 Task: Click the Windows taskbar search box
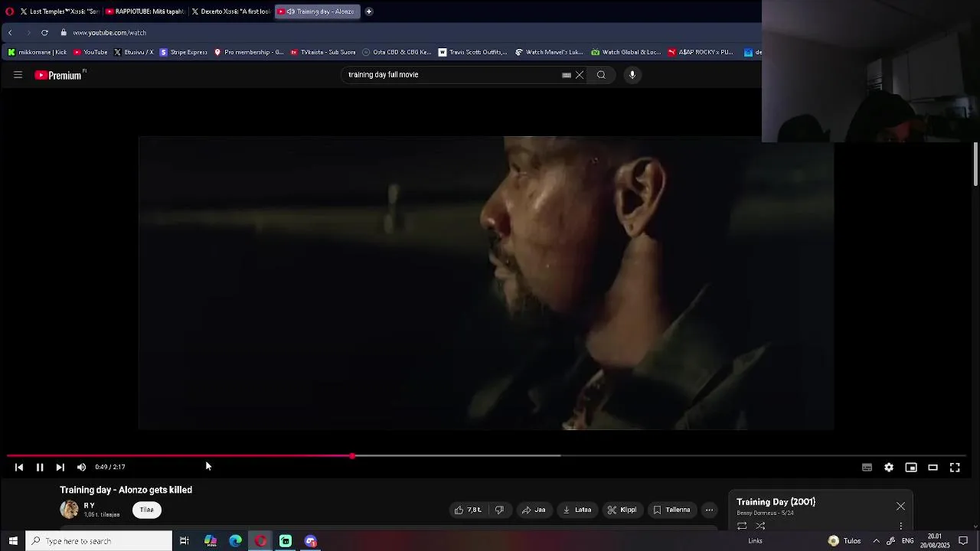click(99, 541)
